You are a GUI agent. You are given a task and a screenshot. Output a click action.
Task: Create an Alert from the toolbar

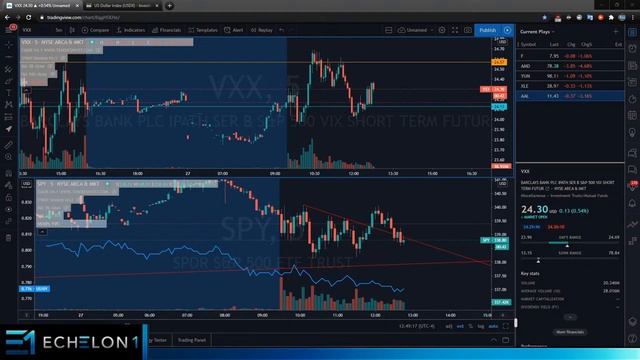pos(233,30)
